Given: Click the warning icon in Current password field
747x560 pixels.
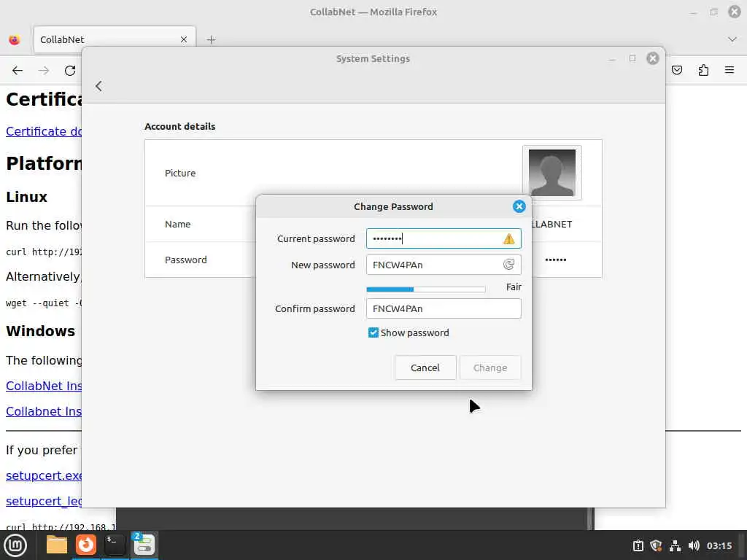Looking at the screenshot, I should pos(508,238).
